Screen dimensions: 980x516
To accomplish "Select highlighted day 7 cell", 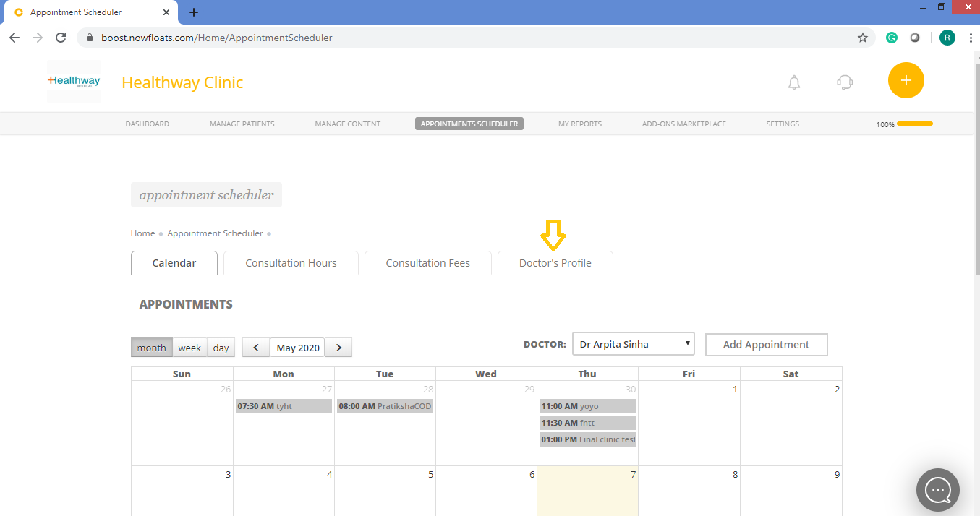I will pos(587,491).
